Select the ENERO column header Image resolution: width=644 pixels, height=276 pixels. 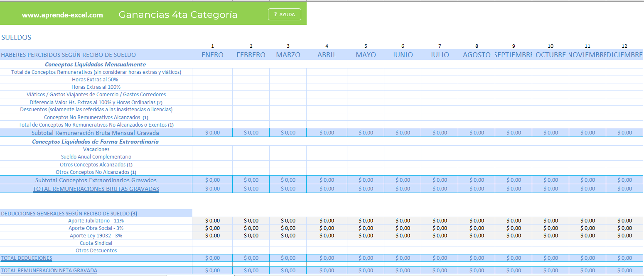212,55
